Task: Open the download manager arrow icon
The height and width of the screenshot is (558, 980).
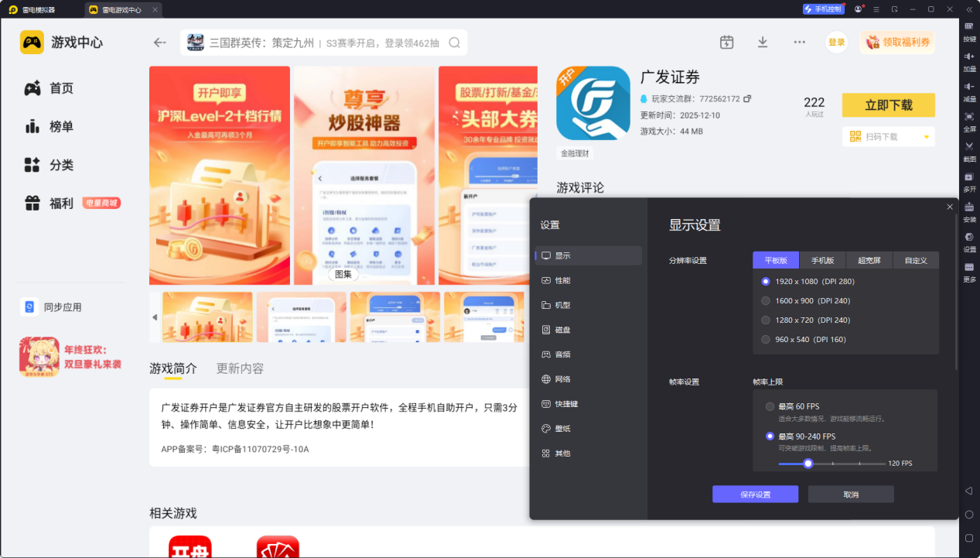Action: [763, 43]
